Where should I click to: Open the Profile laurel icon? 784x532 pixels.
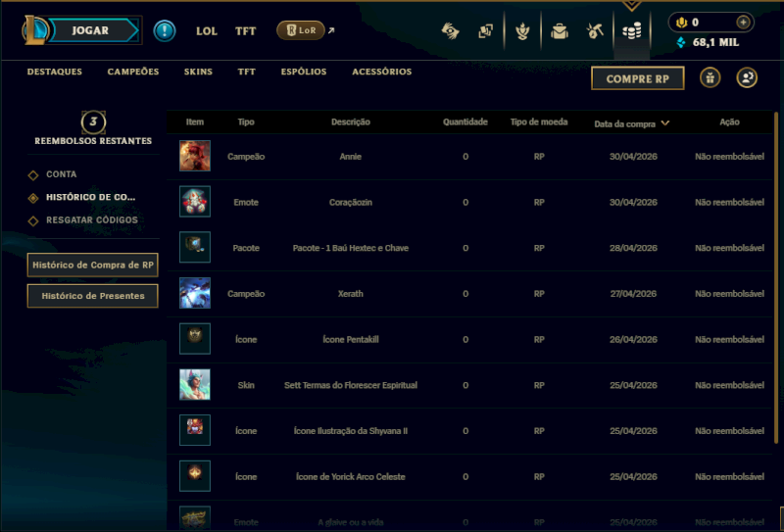(x=522, y=31)
